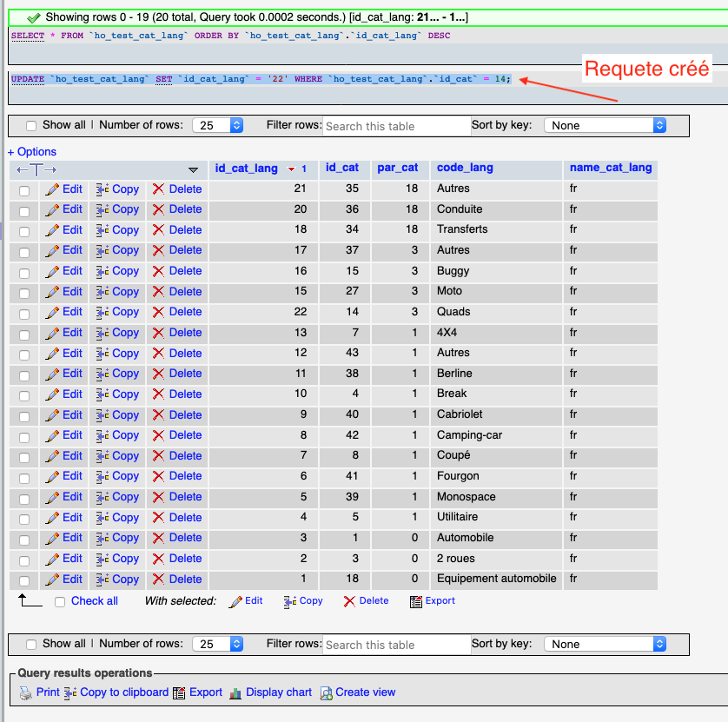Viewport: 728px width, 722px height.
Task: Select the checkbox for the Quads row
Action: pos(24,314)
